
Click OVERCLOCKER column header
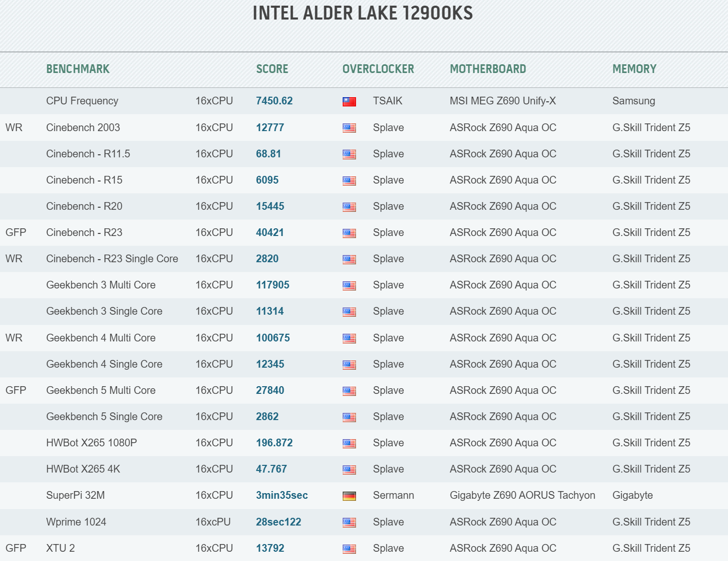click(378, 69)
